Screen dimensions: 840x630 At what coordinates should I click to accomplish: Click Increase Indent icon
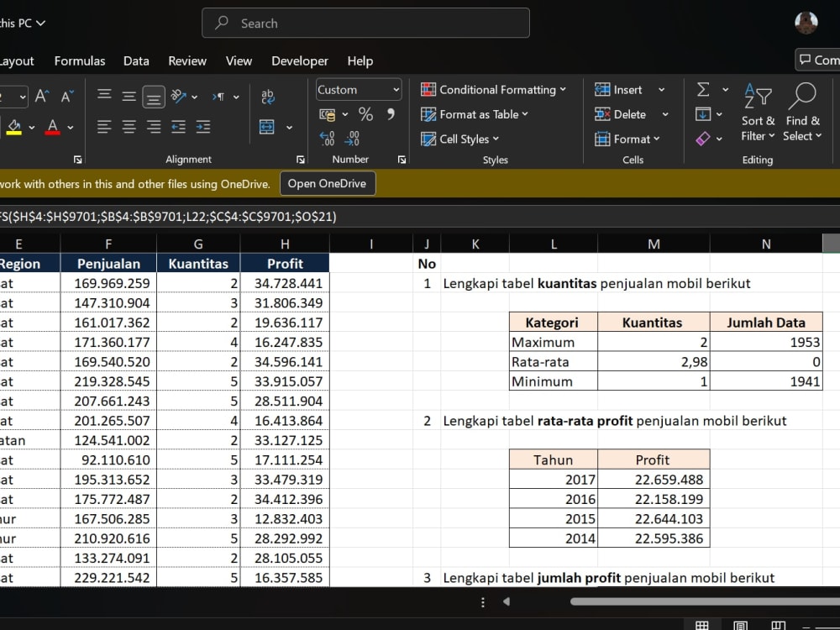(203, 127)
